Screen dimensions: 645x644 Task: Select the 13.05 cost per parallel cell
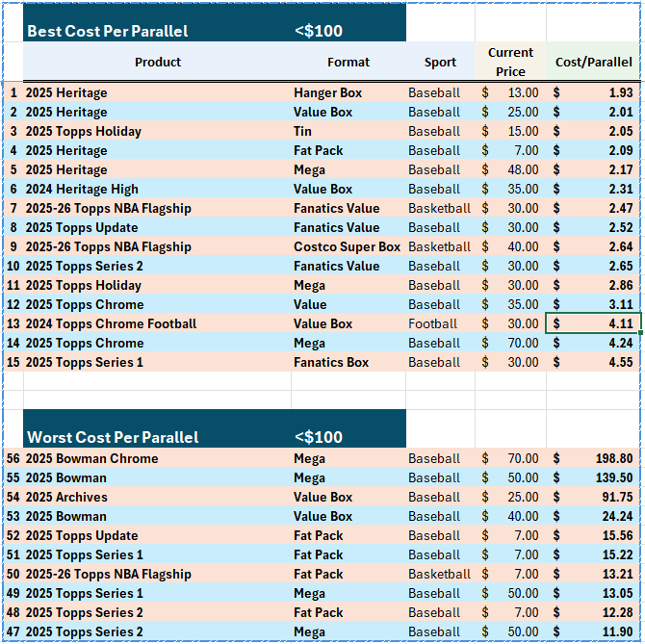point(593,593)
